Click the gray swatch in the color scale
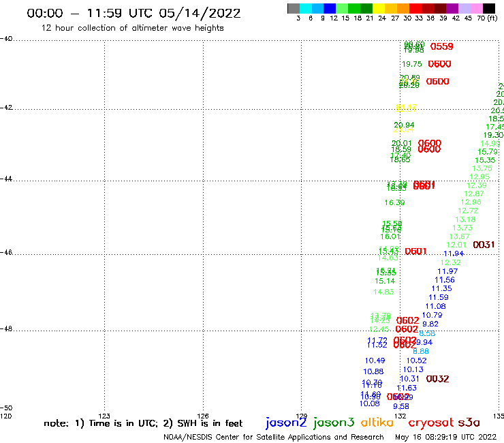 click(x=294, y=8)
